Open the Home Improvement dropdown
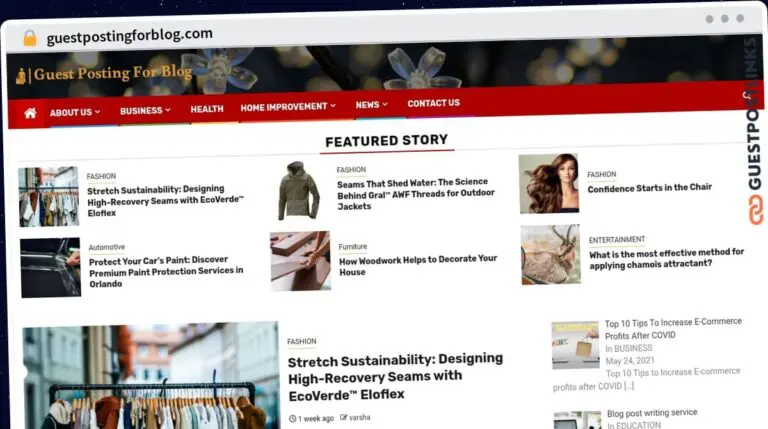Screen dimensions: 768x429 [x=288, y=107]
